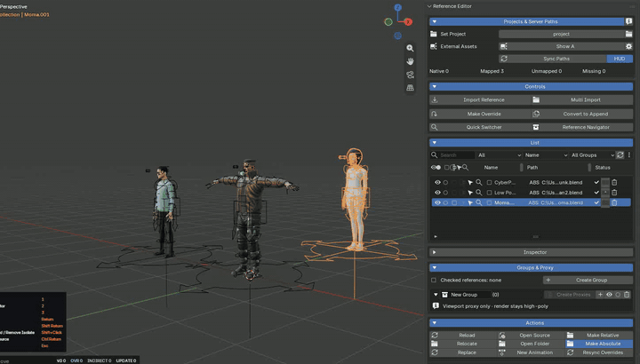
Task: Open folder browser beside project field
Action: point(628,34)
